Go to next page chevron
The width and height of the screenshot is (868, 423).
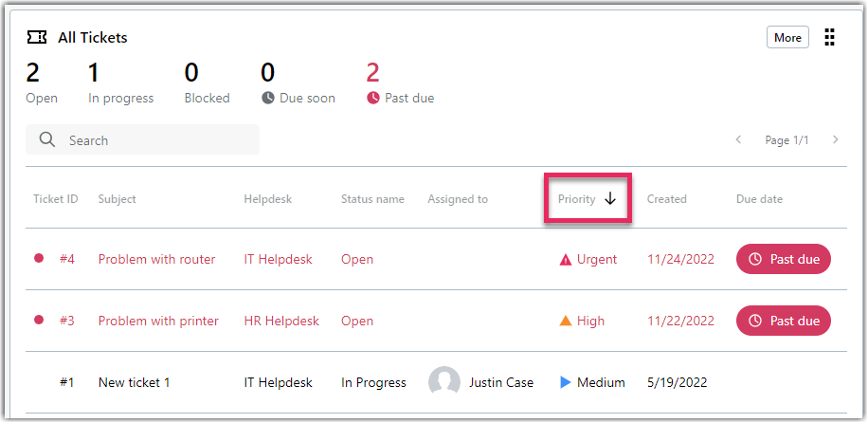pos(836,139)
